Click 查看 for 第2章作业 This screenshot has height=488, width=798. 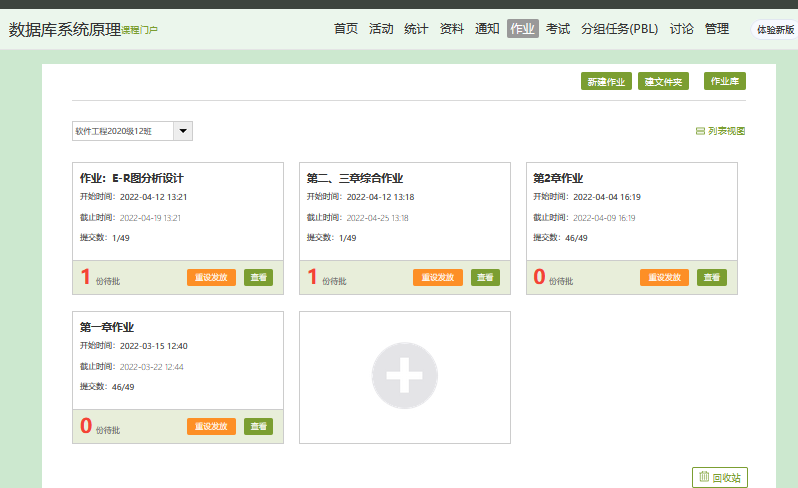coord(712,277)
